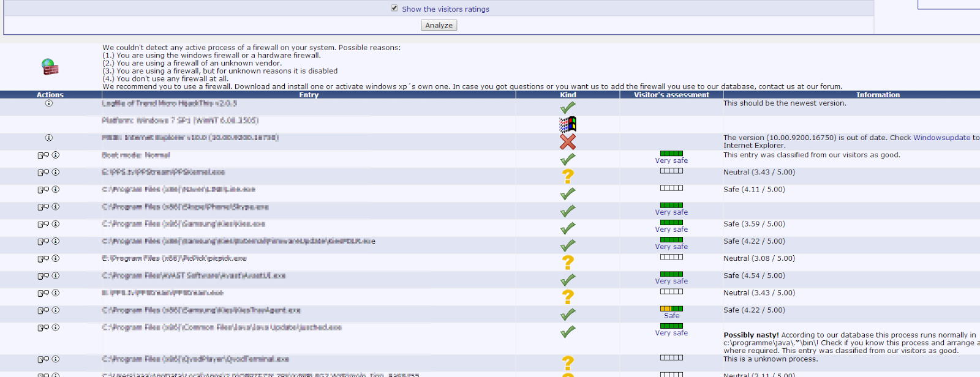The height and width of the screenshot is (377, 980).
Task: Toggle the 'Show the visitors ratings' checkbox
Action: 394,8
